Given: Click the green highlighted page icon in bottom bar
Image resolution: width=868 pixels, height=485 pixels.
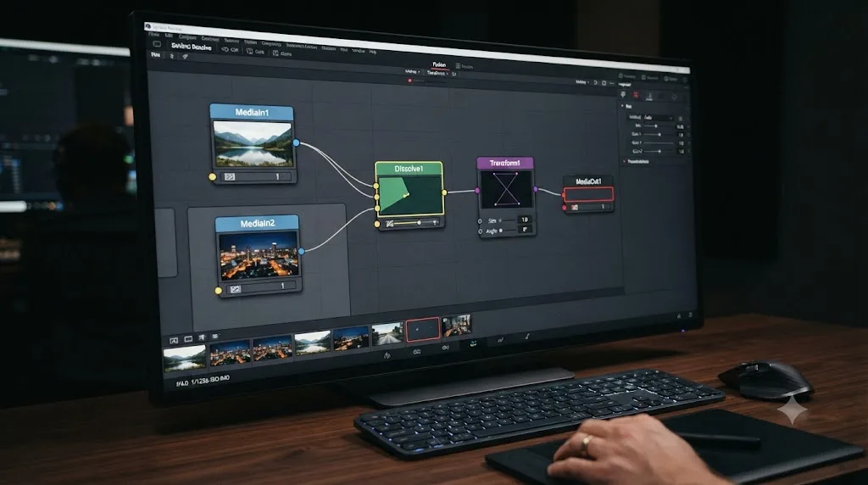Looking at the screenshot, I should (473, 343).
